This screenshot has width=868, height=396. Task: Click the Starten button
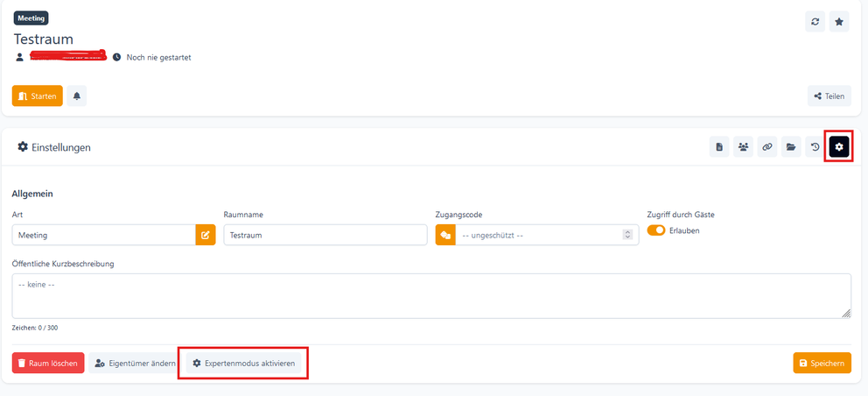[x=38, y=96]
